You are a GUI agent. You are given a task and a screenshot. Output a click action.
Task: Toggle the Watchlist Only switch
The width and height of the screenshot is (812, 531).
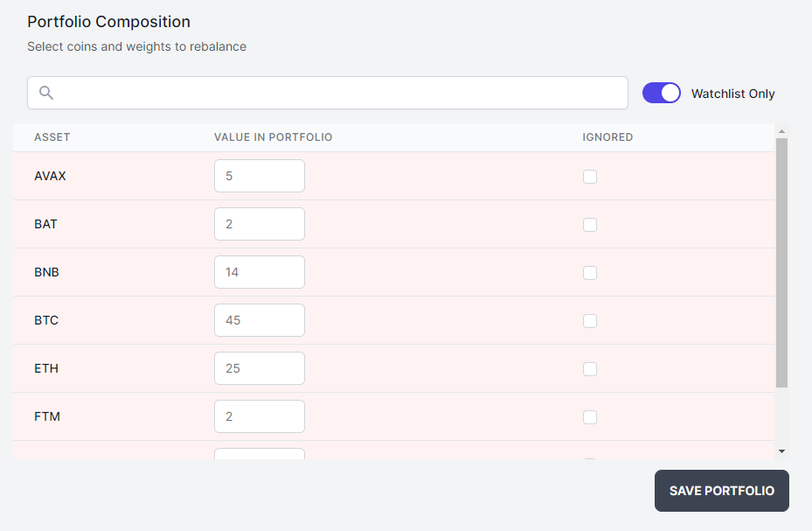click(662, 94)
